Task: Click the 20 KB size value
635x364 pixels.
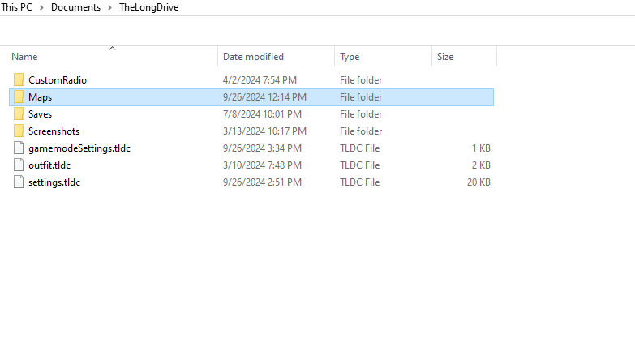Action: pyautogui.click(x=478, y=182)
